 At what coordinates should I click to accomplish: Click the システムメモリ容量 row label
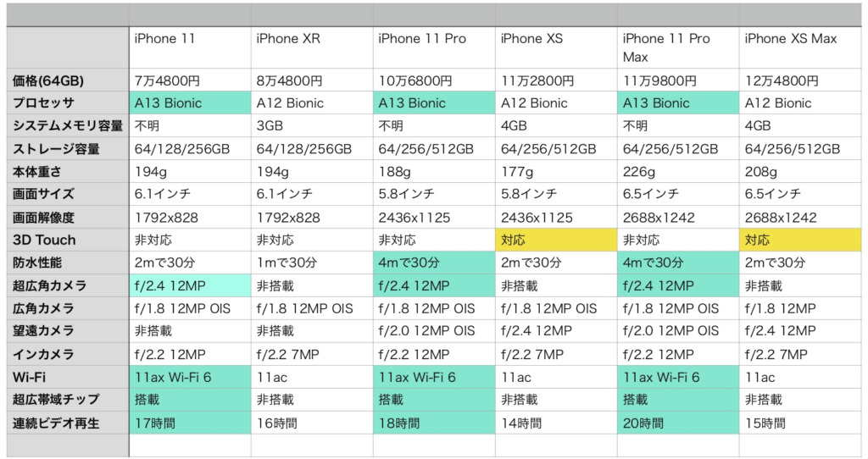click(68, 125)
